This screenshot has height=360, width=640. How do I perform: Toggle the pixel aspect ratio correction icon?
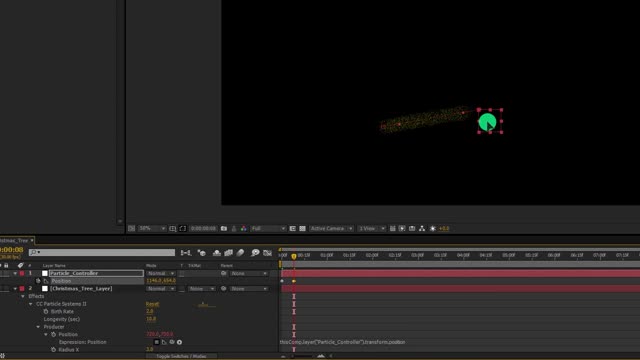point(393,229)
